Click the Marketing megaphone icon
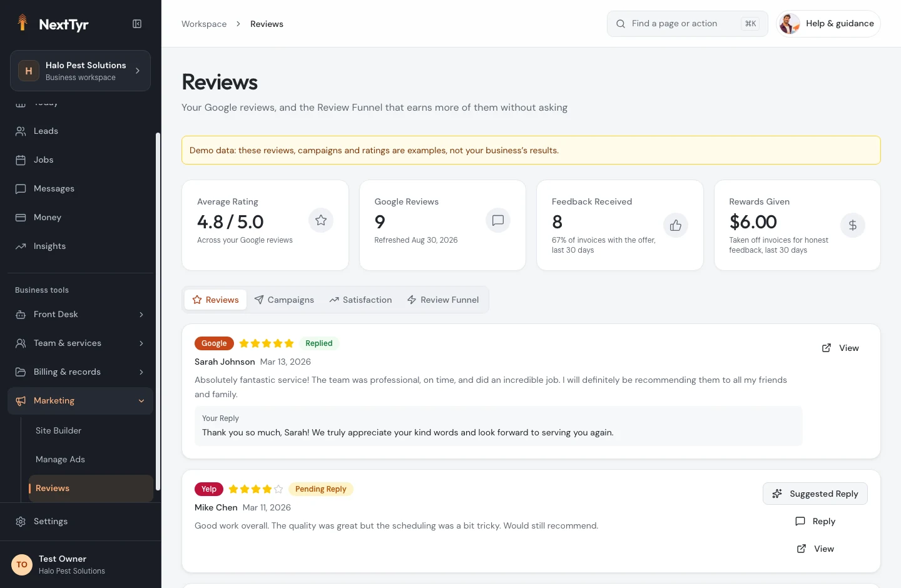901x588 pixels. [x=21, y=401]
